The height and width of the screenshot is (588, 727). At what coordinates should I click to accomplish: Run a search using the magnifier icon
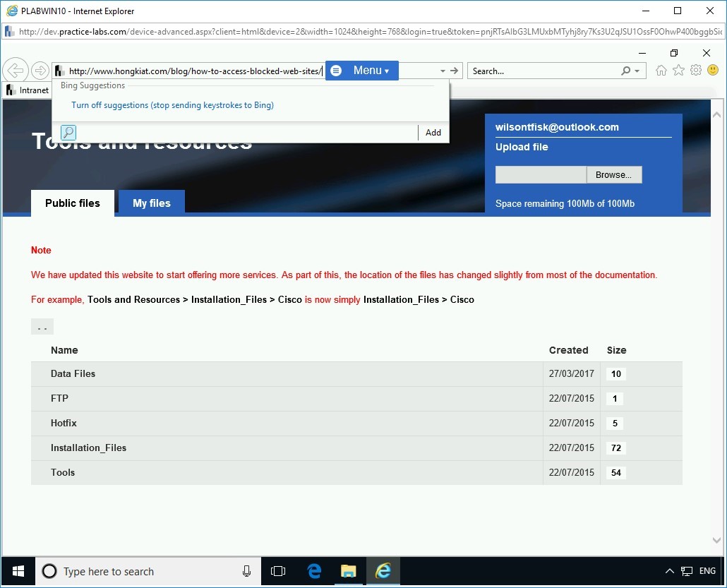click(x=626, y=70)
